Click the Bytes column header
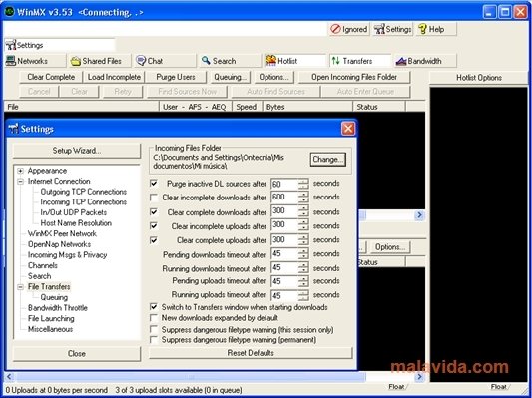532x398 pixels. point(307,107)
